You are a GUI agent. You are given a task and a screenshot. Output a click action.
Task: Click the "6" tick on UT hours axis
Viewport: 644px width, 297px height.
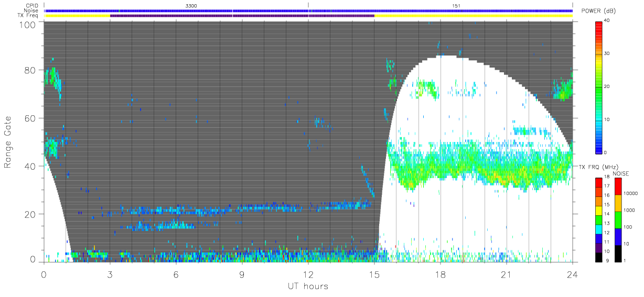pyautogui.click(x=176, y=273)
